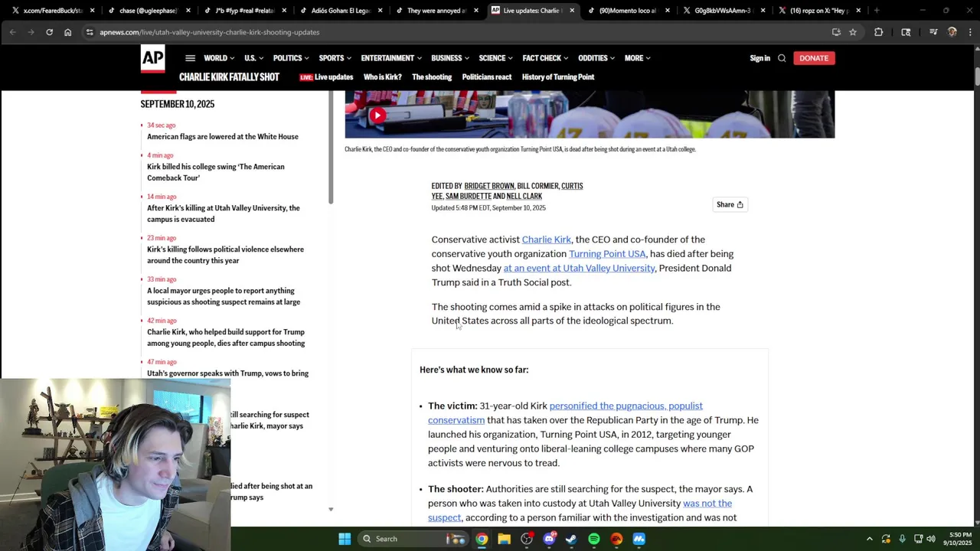Expand the ODDITIES nav dropdown
980x551 pixels.
[x=596, y=58]
